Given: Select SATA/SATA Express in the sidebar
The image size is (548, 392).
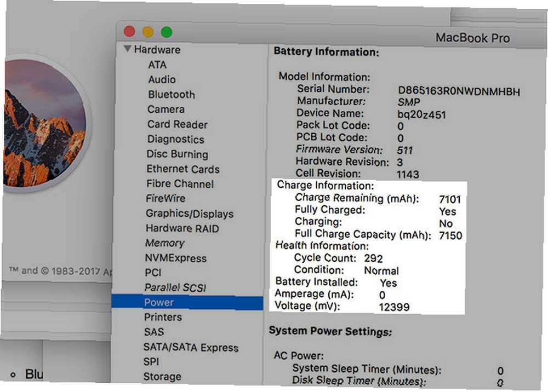Looking at the screenshot, I should coord(191,347).
